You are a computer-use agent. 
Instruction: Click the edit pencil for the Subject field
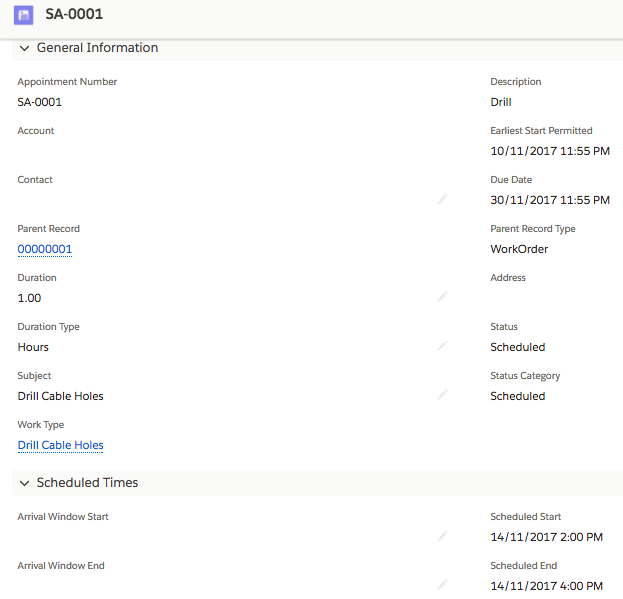tap(443, 395)
